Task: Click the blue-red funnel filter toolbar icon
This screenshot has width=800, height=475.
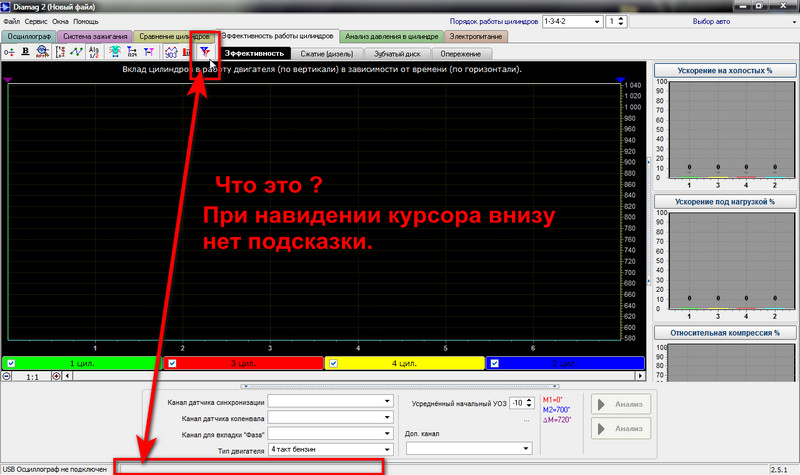Action: 205,52
